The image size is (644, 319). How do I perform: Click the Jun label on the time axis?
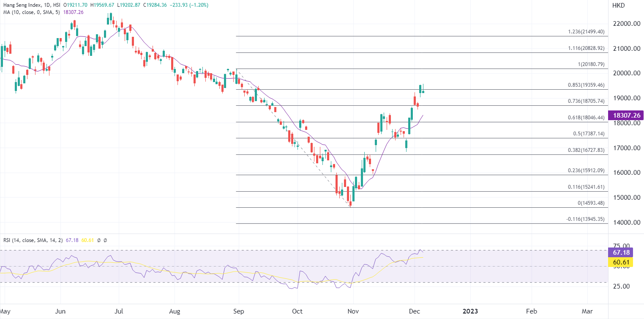(61, 312)
